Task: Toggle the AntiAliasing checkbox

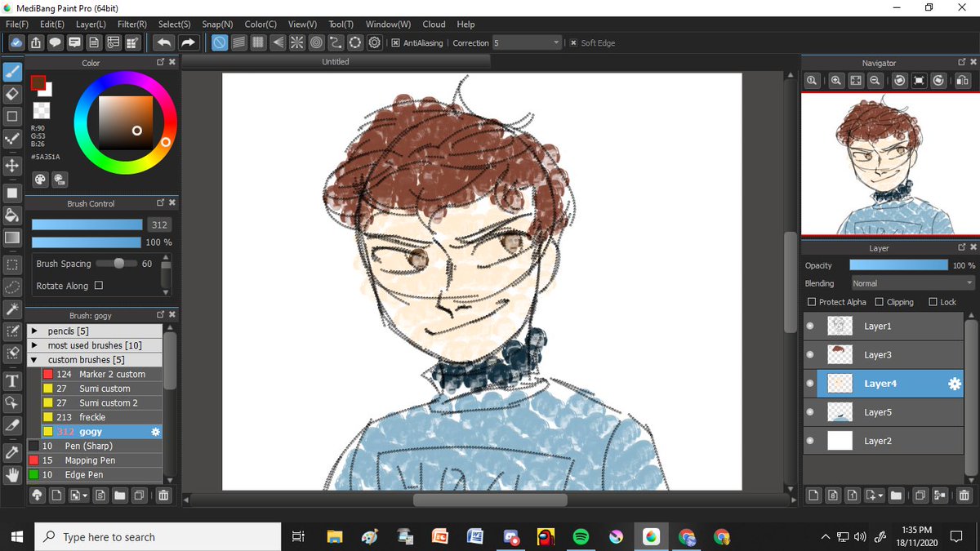Action: [395, 43]
